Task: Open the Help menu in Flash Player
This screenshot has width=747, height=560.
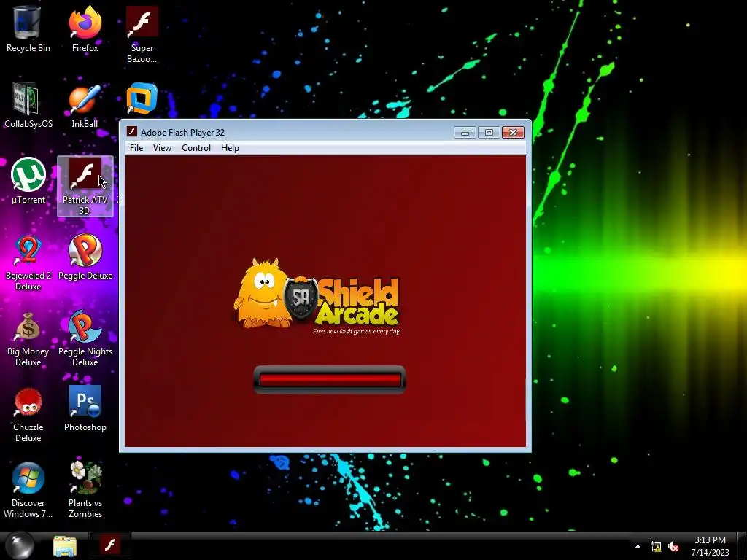Action: pos(230,148)
